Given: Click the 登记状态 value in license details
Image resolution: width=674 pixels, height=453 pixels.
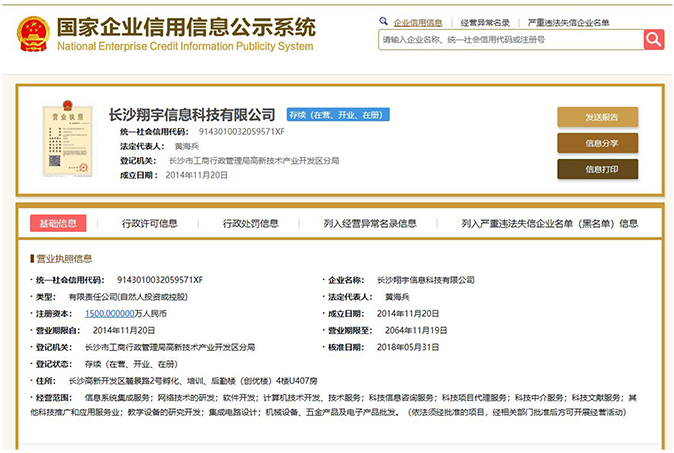Looking at the screenshot, I should point(131,364).
